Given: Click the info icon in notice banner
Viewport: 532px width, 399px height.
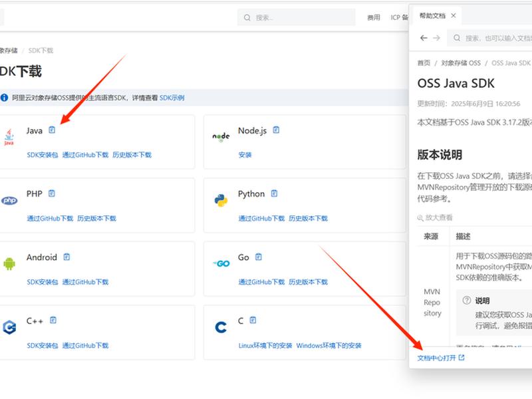Looking at the screenshot, I should pyautogui.click(x=4, y=98).
